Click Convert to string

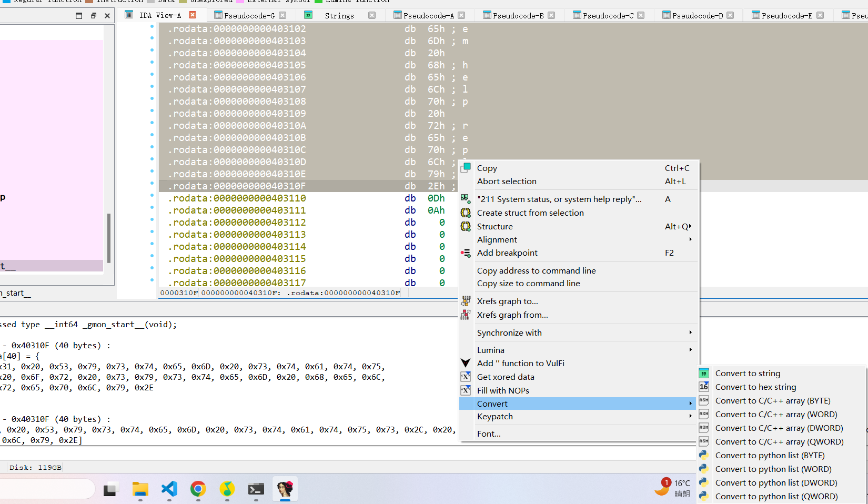781,373
